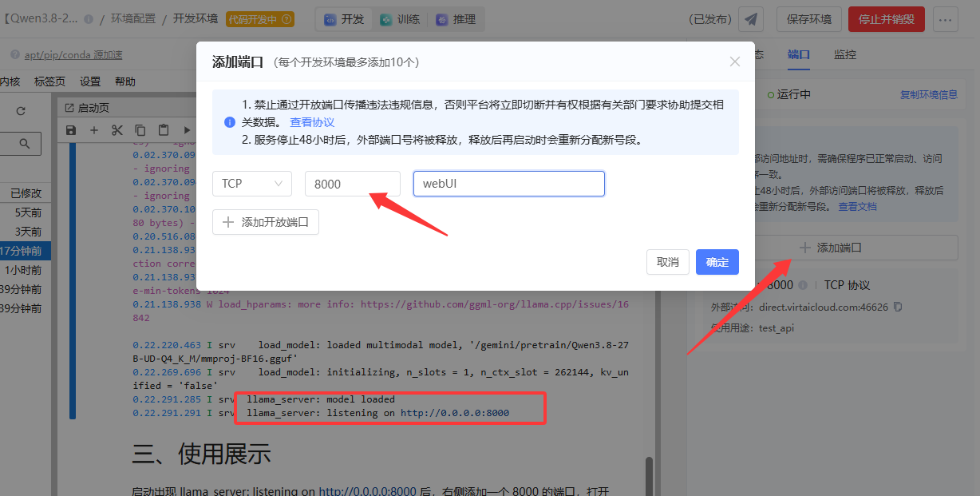The image size is (980, 496).
Task: Click the 已修改 column header
Action: [x=26, y=193]
